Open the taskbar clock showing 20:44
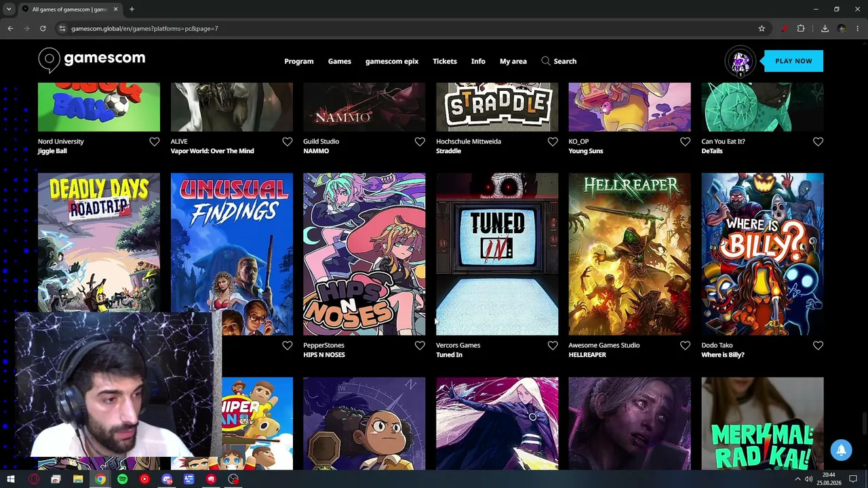This screenshot has width=868, height=488. coord(828,479)
